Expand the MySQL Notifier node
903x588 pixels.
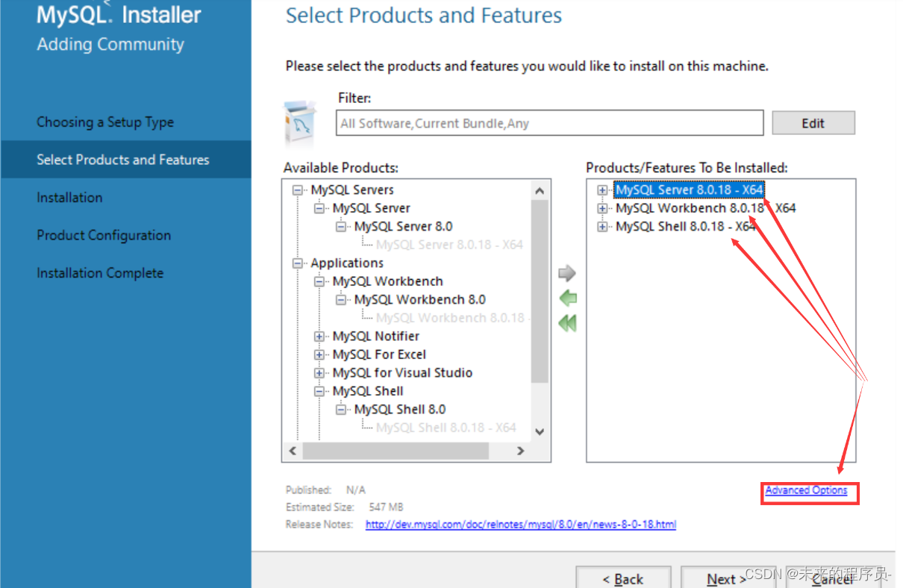coord(320,337)
